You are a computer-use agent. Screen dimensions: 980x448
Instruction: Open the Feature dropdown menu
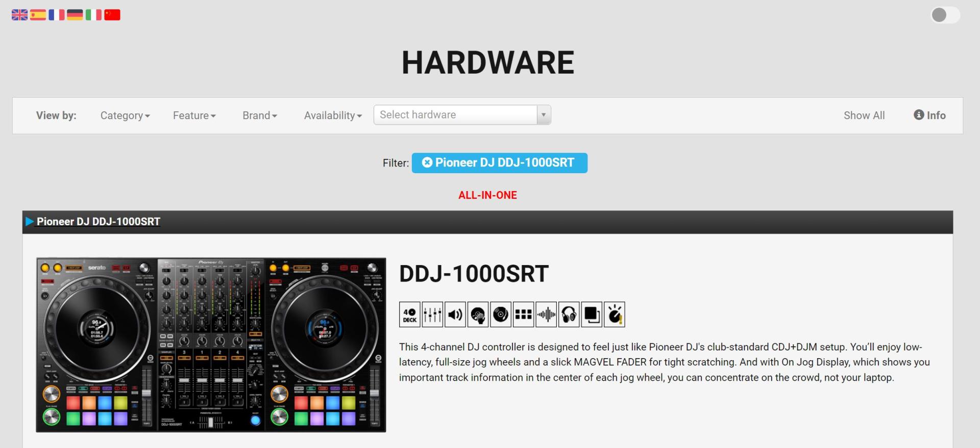pyautogui.click(x=194, y=115)
